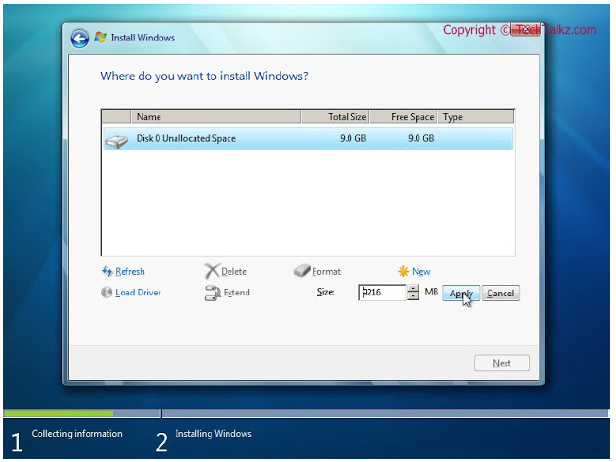Click the 9.0 GB total size cell

pos(353,138)
